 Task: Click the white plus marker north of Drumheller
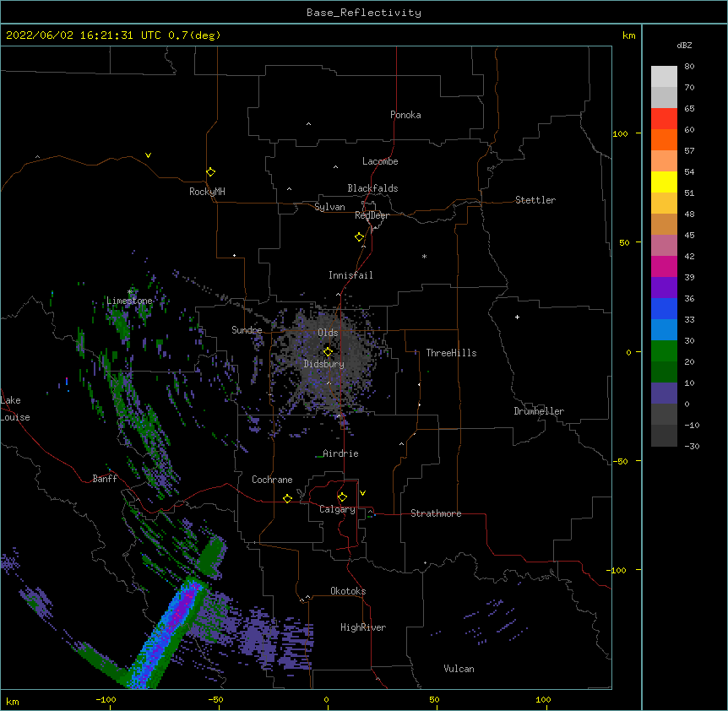coord(517,317)
